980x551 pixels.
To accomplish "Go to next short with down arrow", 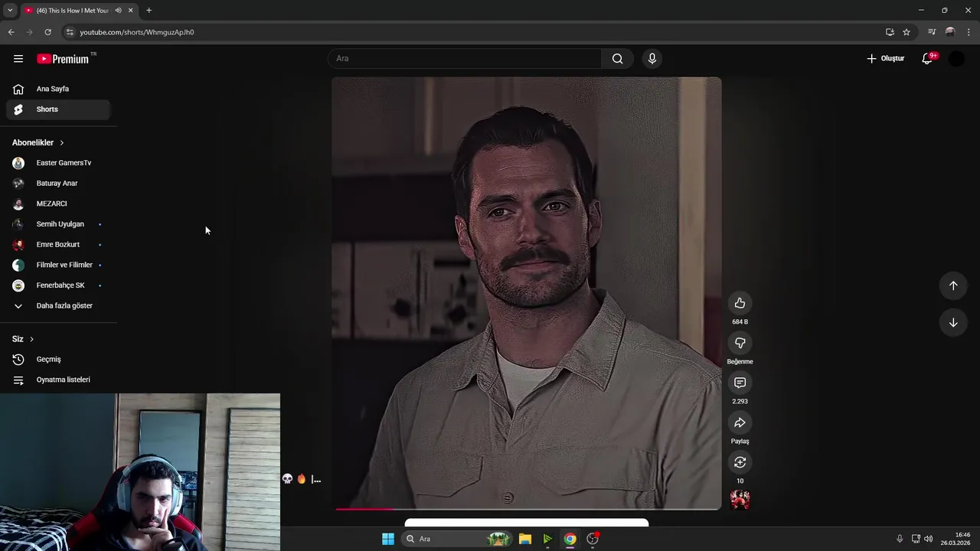I will tap(953, 322).
